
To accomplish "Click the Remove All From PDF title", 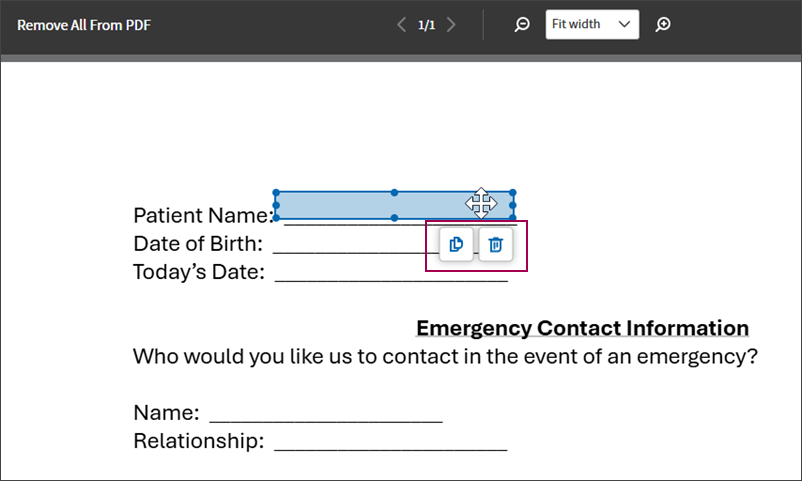I will [84, 25].
